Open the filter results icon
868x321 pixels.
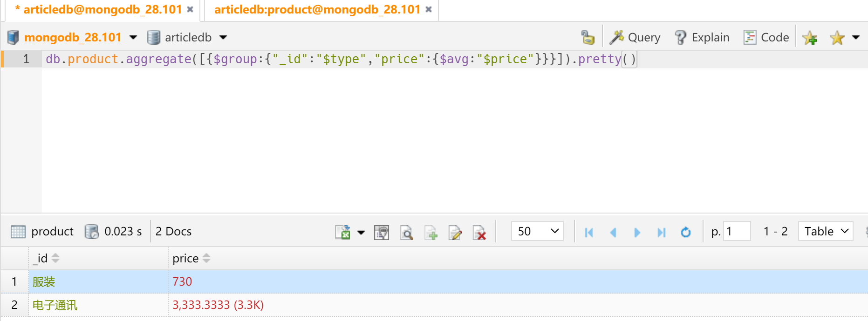(382, 232)
